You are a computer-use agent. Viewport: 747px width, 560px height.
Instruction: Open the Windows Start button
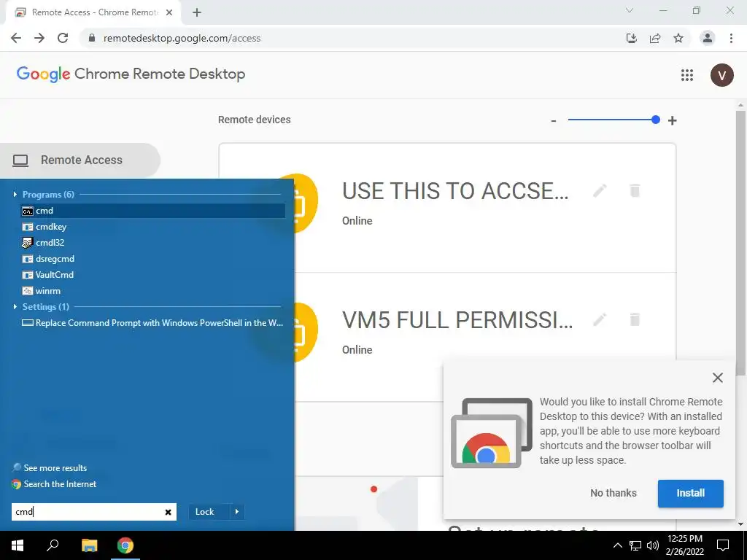tap(18, 545)
